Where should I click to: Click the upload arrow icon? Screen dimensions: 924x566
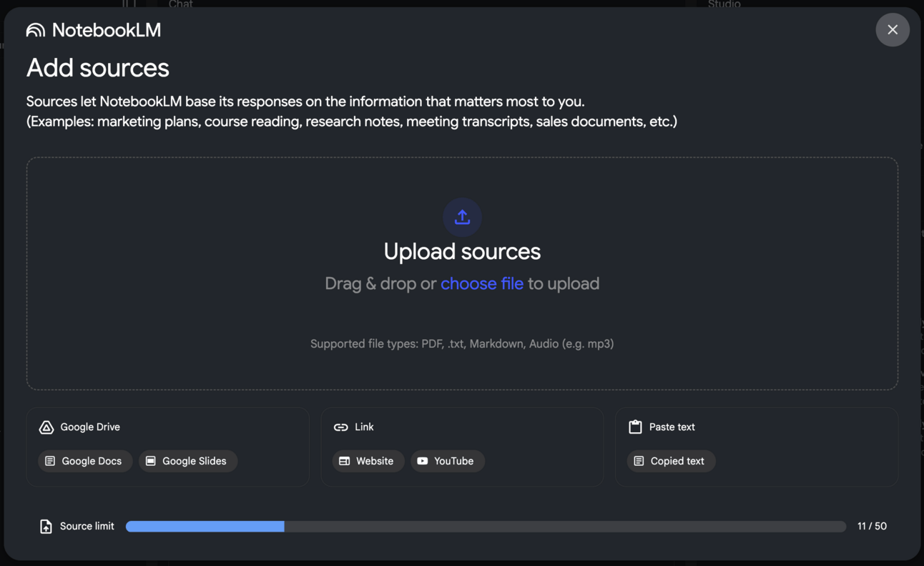pyautogui.click(x=462, y=217)
